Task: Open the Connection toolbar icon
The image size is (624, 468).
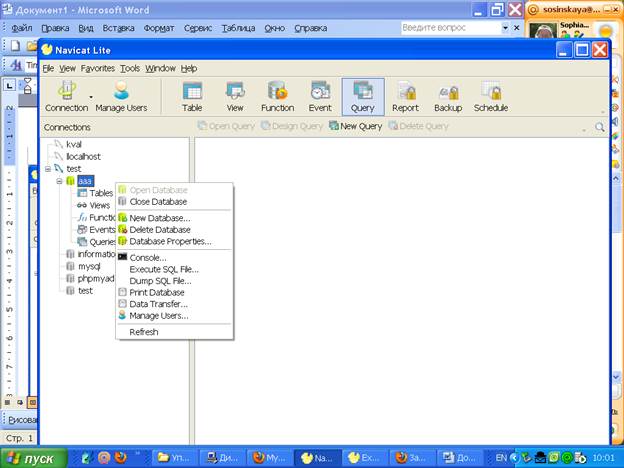Action: [66, 97]
